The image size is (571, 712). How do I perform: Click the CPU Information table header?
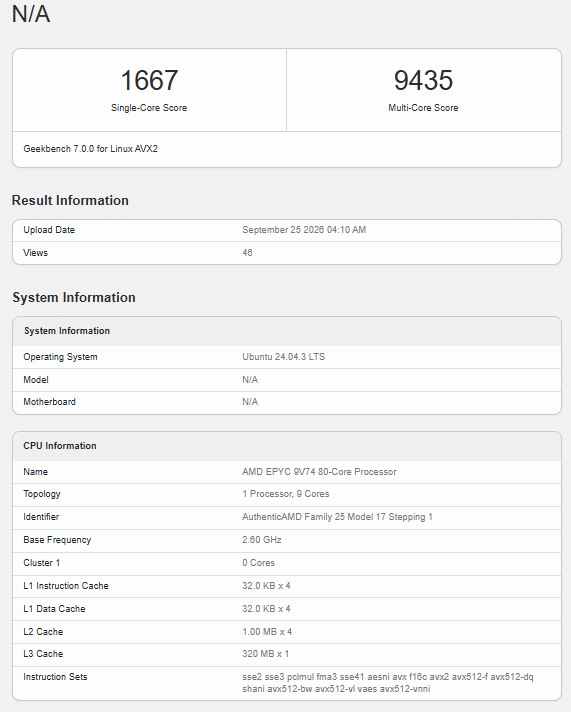coord(287,446)
